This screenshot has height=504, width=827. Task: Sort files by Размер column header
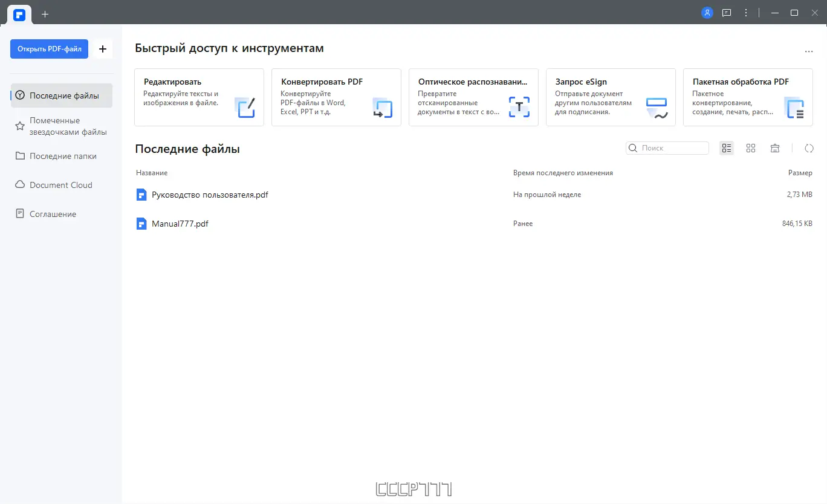(800, 173)
